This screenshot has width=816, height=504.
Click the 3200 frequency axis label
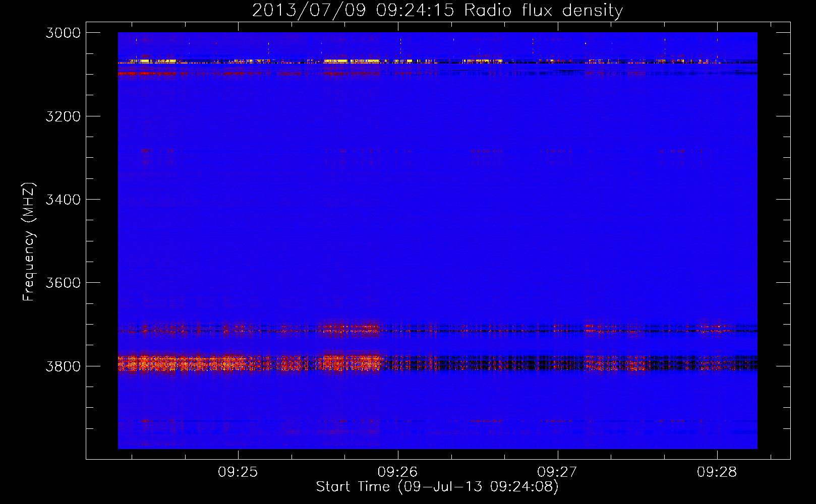pyautogui.click(x=63, y=116)
